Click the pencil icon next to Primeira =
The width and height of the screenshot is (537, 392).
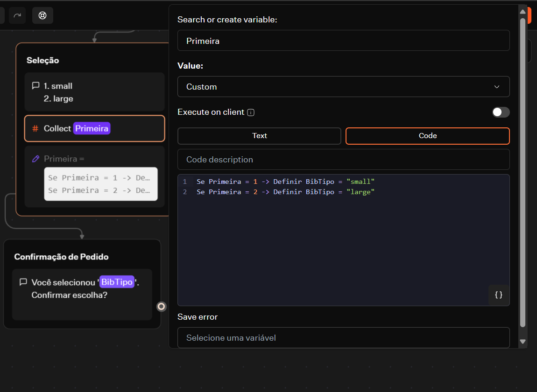(x=35, y=159)
